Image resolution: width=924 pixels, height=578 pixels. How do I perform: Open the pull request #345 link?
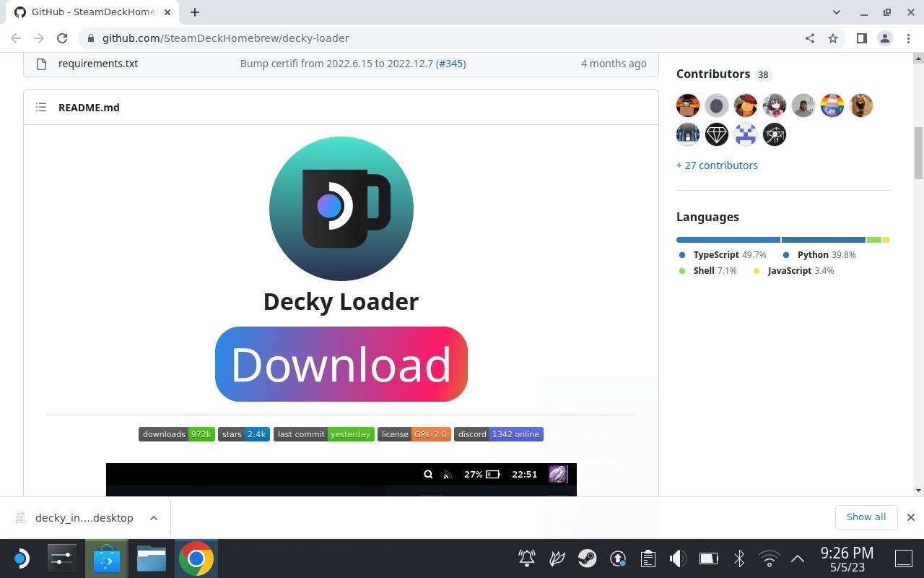(451, 64)
